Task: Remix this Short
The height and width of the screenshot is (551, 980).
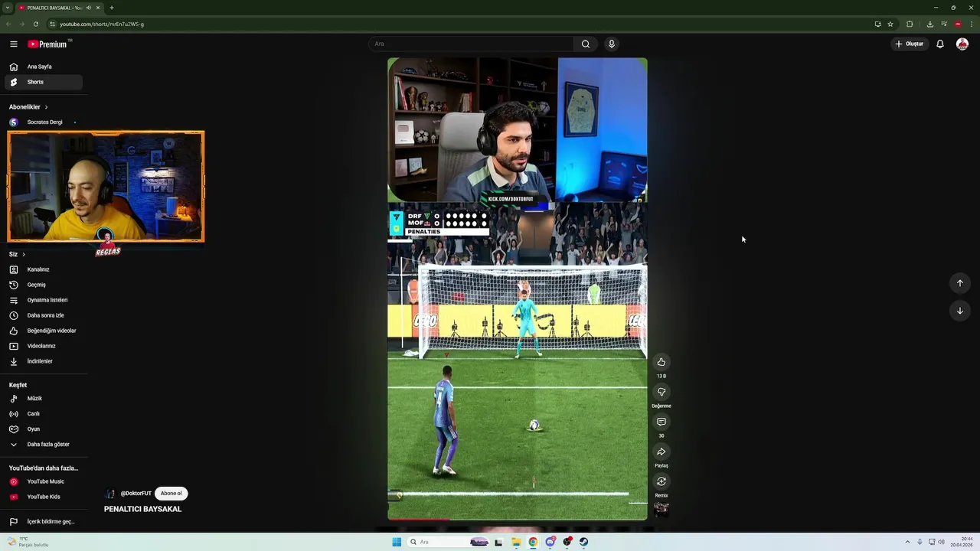Action: pyautogui.click(x=661, y=481)
